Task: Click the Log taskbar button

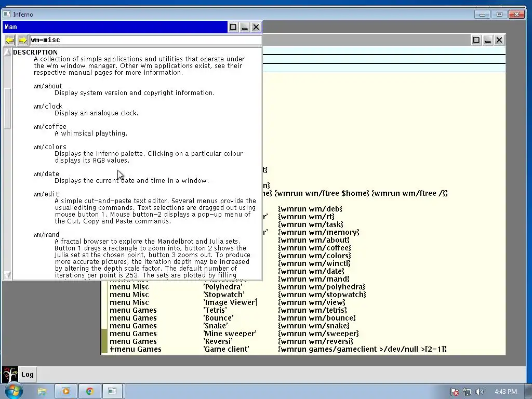Action: (x=28, y=375)
